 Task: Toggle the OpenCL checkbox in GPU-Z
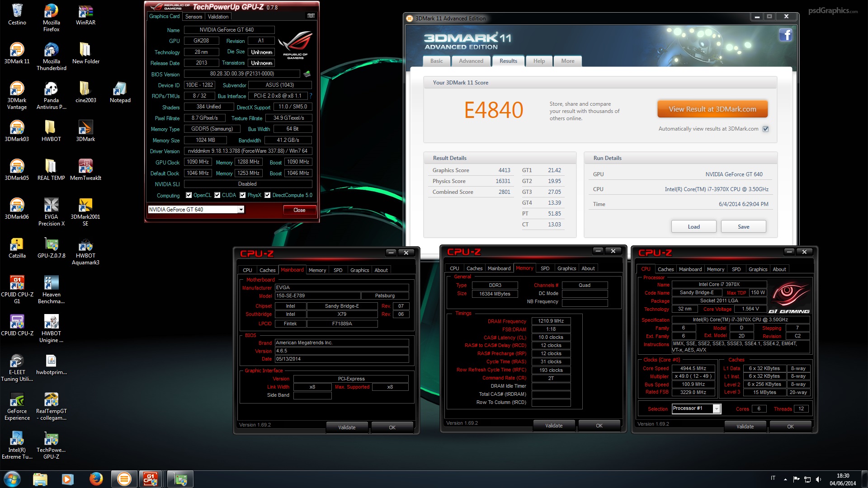(x=189, y=195)
